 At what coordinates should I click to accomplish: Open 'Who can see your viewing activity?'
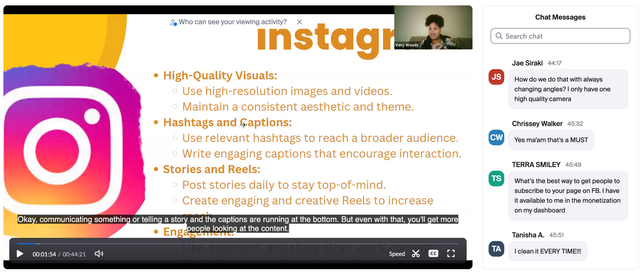click(x=233, y=22)
